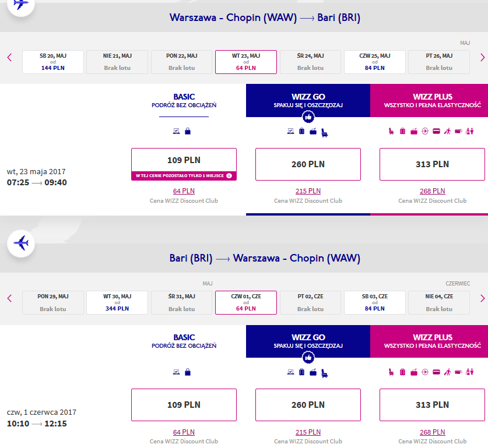The image size is (488, 448).
Task: Open the WIZZ PLUS fare header, Warszawa–Bari flight
Action: tap(429, 100)
